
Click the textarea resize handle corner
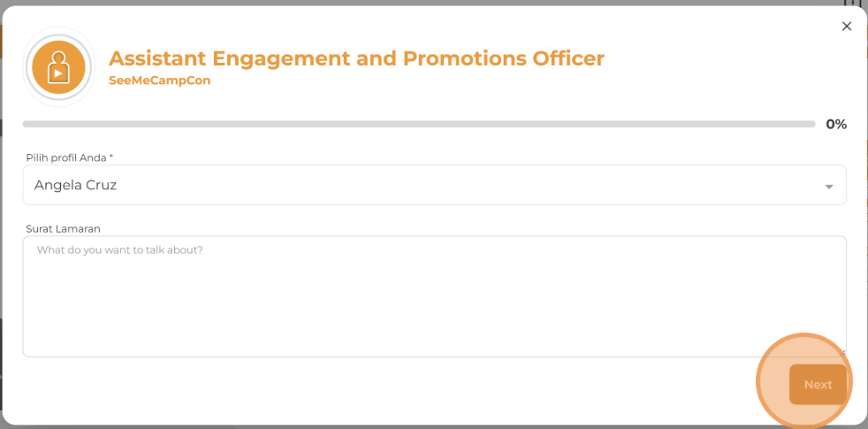pyautogui.click(x=842, y=353)
